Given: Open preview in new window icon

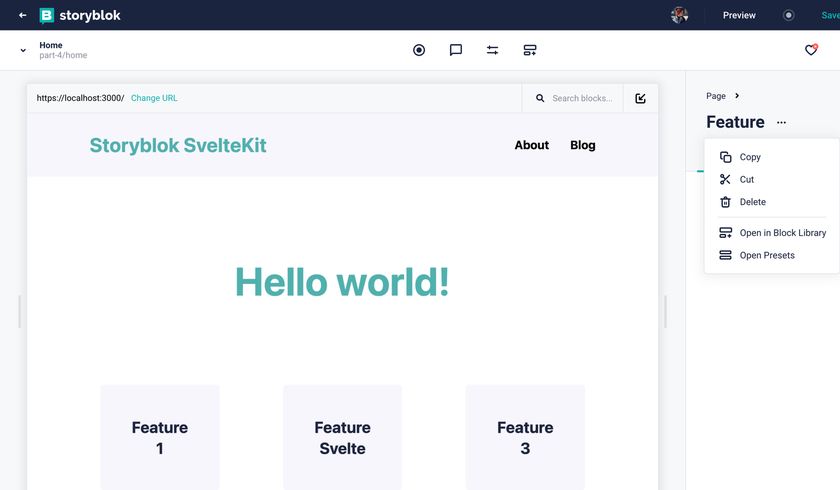Looking at the screenshot, I should pyautogui.click(x=640, y=98).
